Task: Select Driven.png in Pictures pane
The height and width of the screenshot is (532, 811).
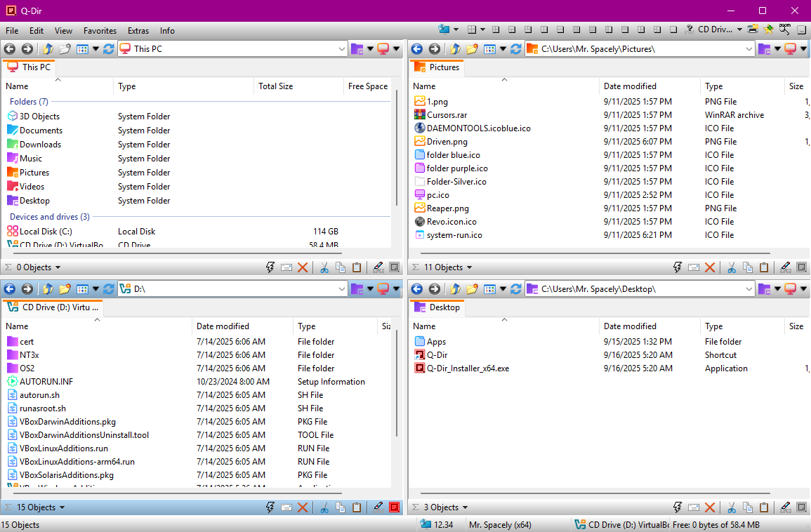Action: pyautogui.click(x=447, y=141)
